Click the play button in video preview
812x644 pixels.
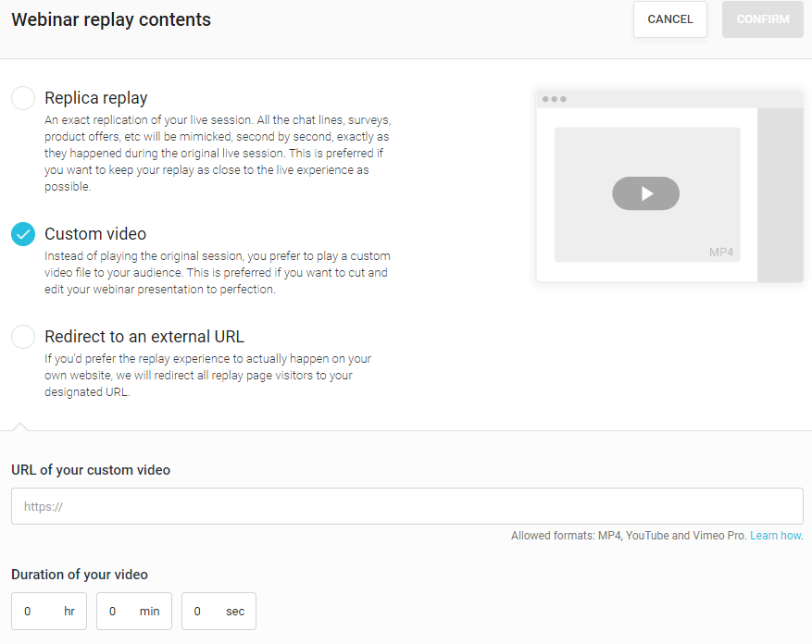645,193
